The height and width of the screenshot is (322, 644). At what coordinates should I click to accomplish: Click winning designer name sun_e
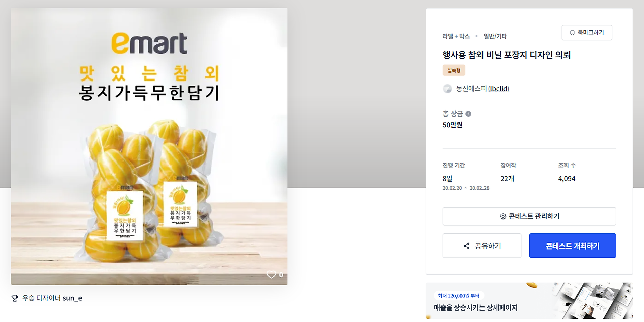(72, 298)
